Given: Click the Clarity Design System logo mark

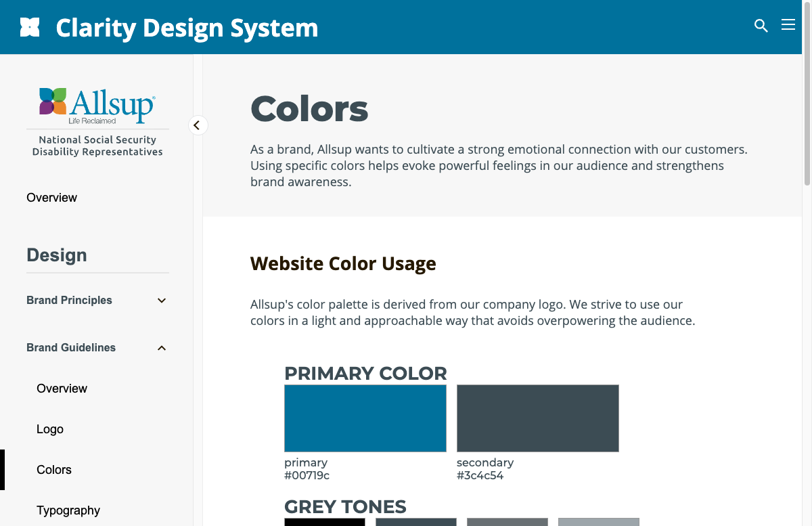Looking at the screenshot, I should tap(30, 26).
